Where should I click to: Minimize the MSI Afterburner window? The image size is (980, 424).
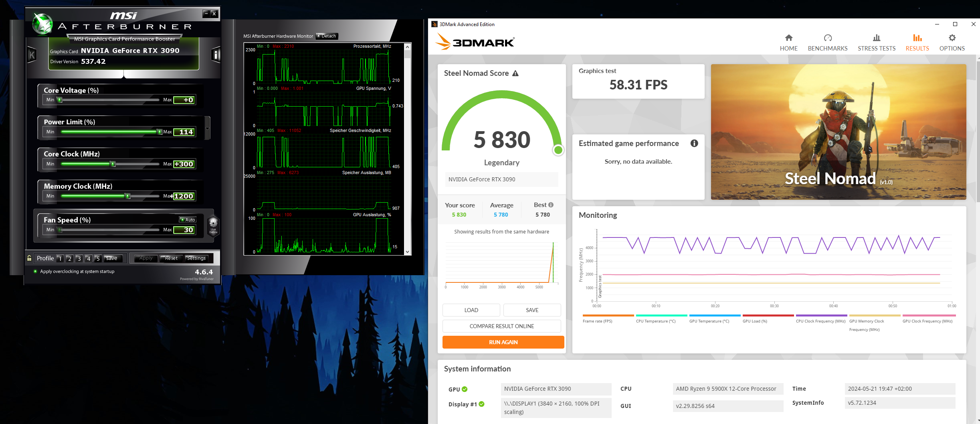(x=206, y=14)
